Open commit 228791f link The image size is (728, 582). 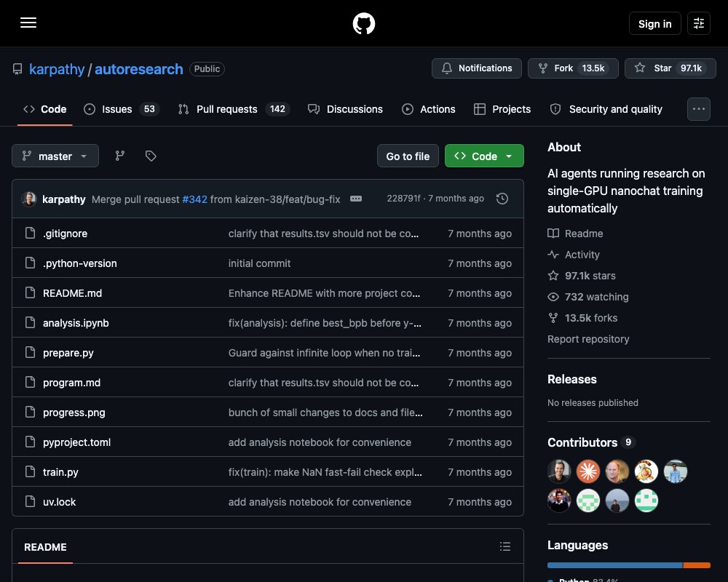click(x=403, y=198)
